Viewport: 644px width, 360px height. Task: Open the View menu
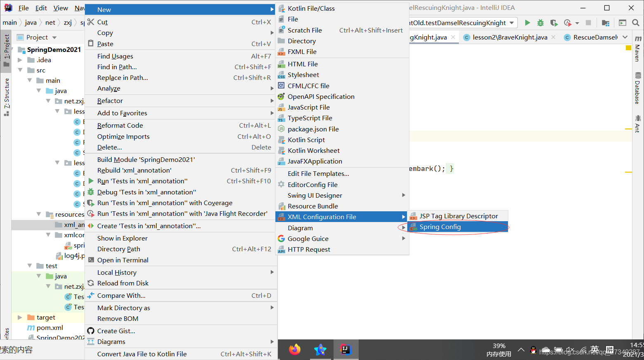(x=61, y=8)
